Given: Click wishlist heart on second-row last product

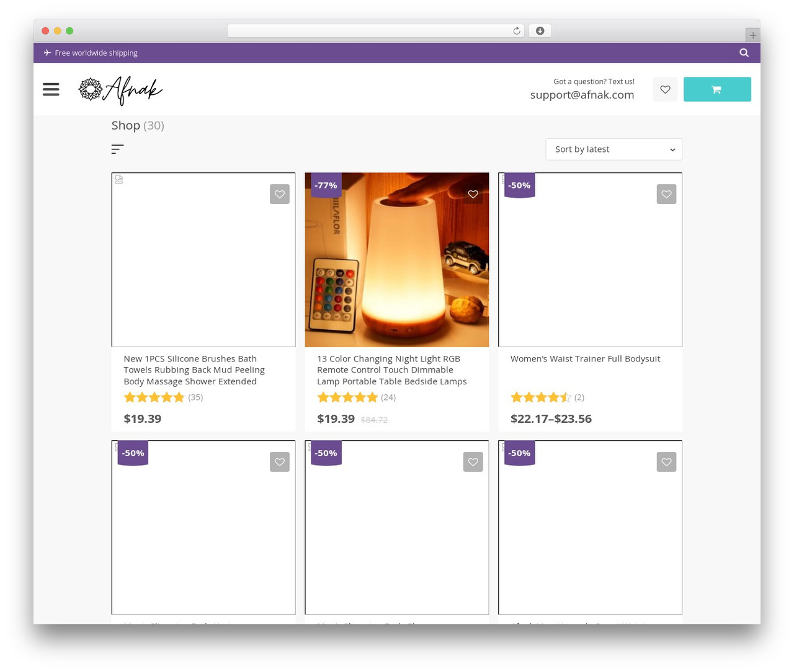Looking at the screenshot, I should coord(666,462).
